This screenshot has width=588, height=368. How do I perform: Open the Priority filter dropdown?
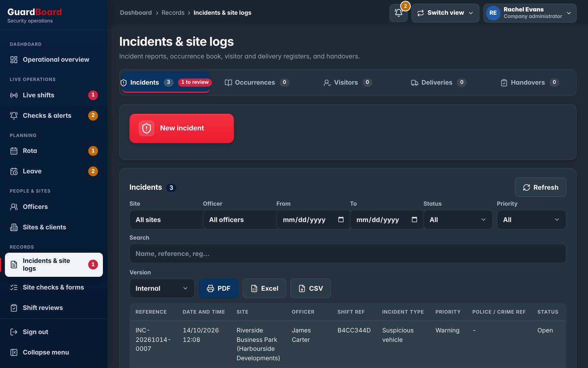pos(531,220)
